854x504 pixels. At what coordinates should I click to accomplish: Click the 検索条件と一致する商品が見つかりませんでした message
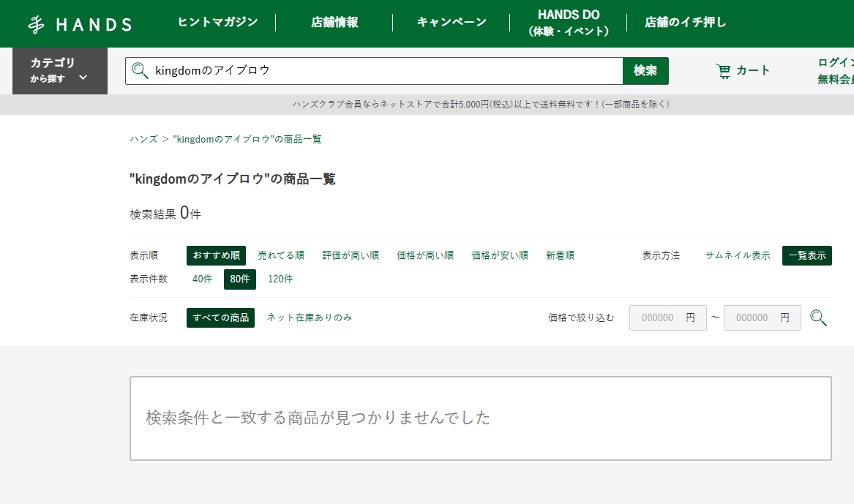coord(318,418)
